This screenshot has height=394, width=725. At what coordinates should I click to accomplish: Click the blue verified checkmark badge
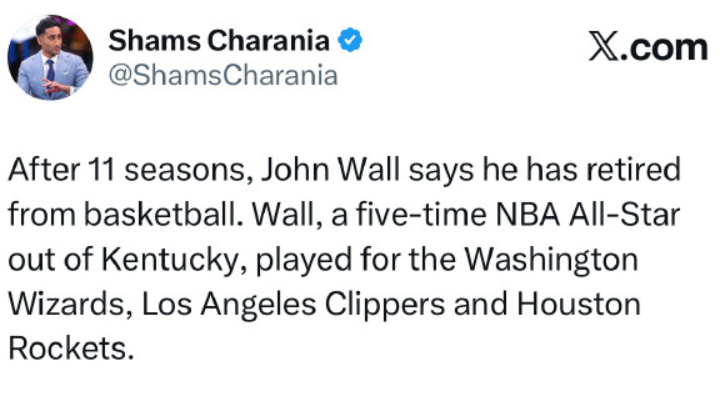point(350,40)
